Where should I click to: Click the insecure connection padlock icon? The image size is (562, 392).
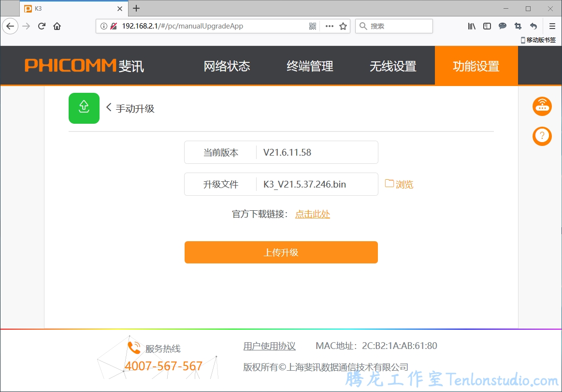(114, 26)
